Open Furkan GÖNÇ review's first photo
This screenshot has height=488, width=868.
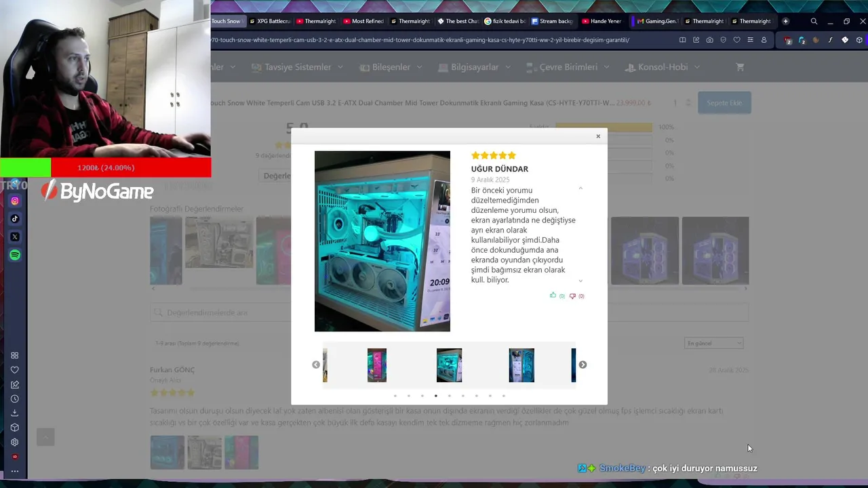(x=167, y=452)
